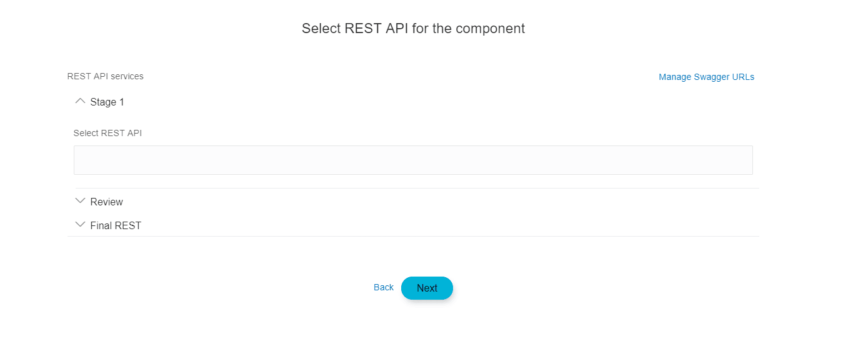868x349 pixels.
Task: Select the Review accordion row title
Action: [x=106, y=202]
